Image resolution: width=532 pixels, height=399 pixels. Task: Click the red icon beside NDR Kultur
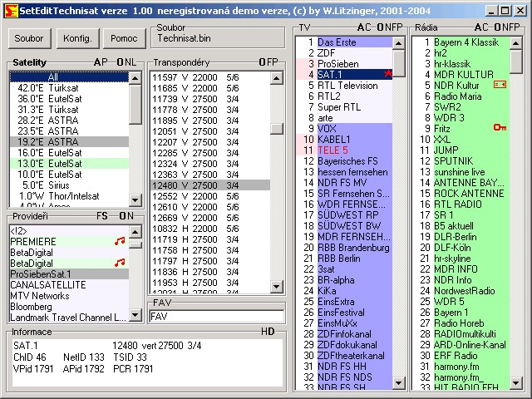(x=500, y=85)
